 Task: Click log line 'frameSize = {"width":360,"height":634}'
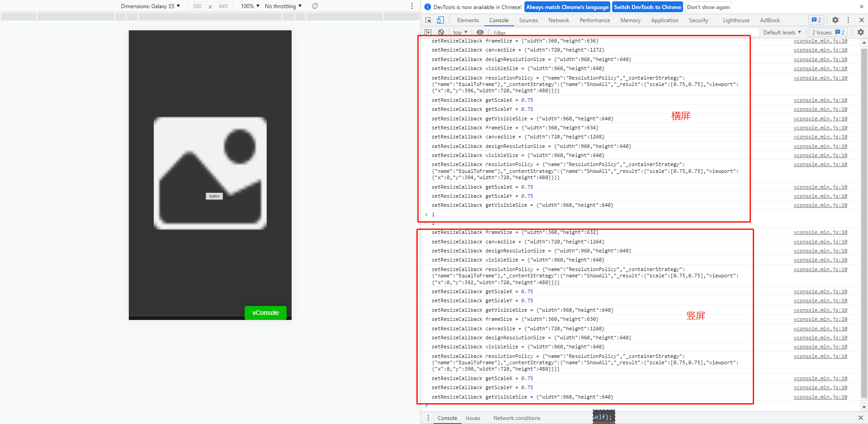click(515, 128)
